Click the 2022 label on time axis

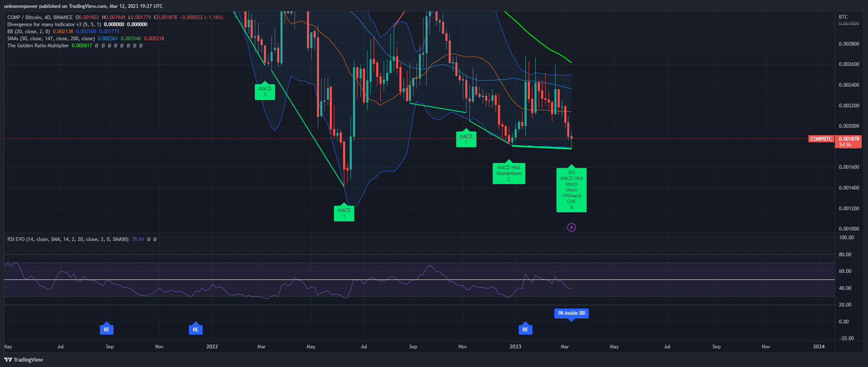(x=212, y=347)
